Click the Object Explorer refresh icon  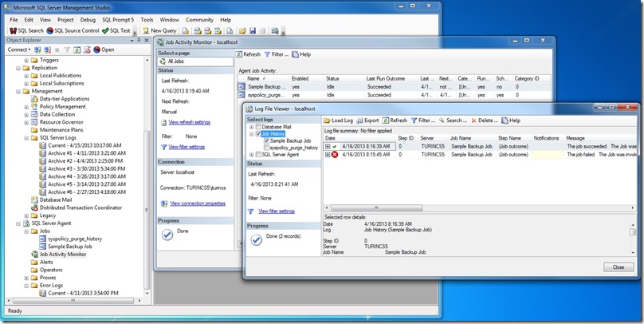point(77,49)
